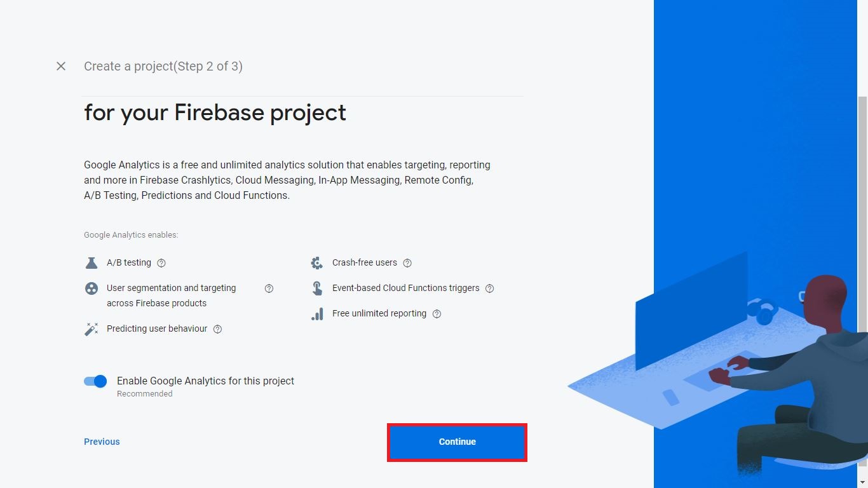Click the Predicting user behaviour wand icon
This screenshot has height=488, width=868.
92,329
